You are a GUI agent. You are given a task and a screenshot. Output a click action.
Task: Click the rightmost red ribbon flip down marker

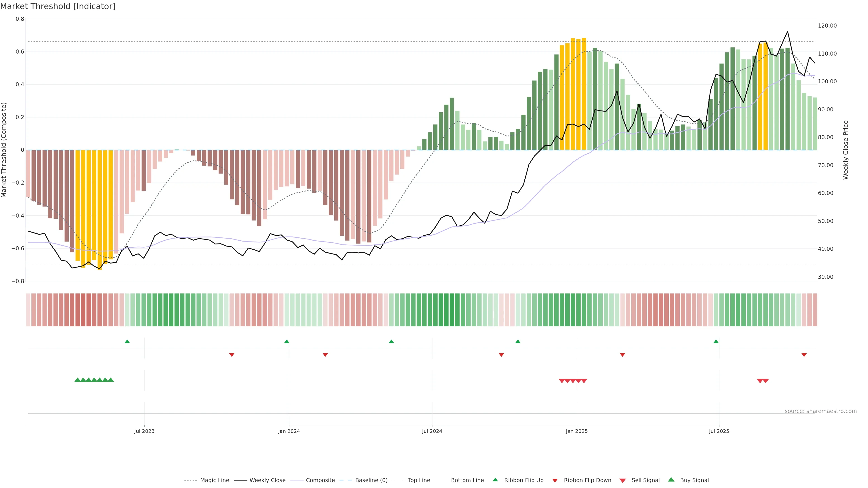pyautogui.click(x=804, y=355)
